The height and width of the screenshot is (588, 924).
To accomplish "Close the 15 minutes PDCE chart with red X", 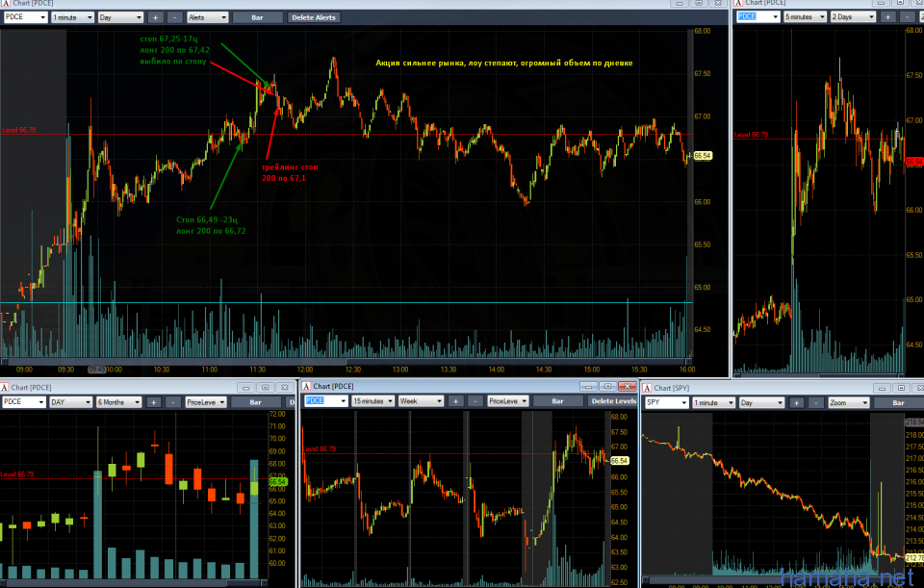I will [627, 386].
